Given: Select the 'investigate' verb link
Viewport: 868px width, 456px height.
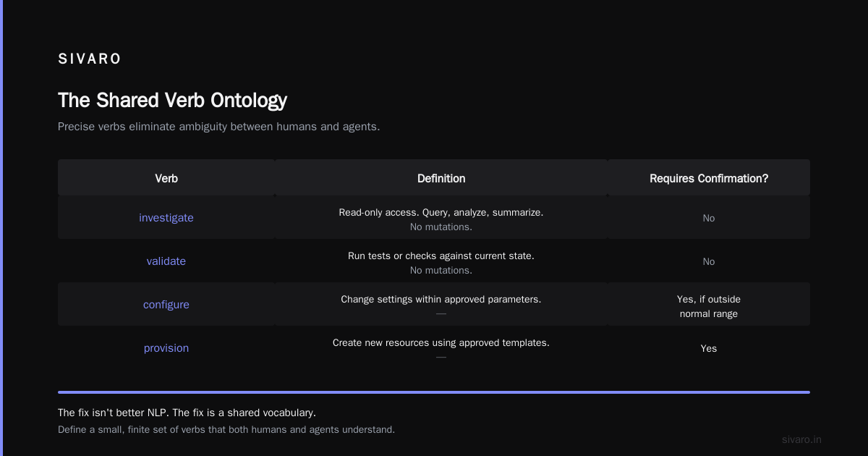Looking at the screenshot, I should [x=166, y=218].
